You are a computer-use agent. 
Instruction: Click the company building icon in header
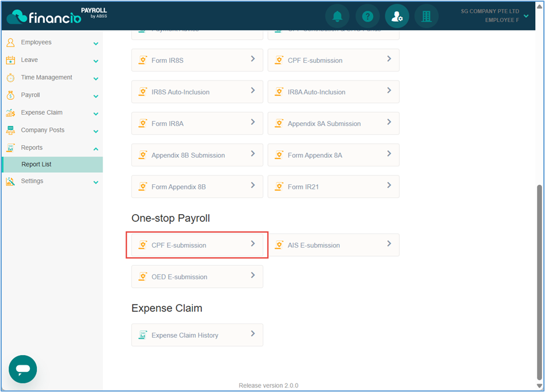[x=426, y=16]
